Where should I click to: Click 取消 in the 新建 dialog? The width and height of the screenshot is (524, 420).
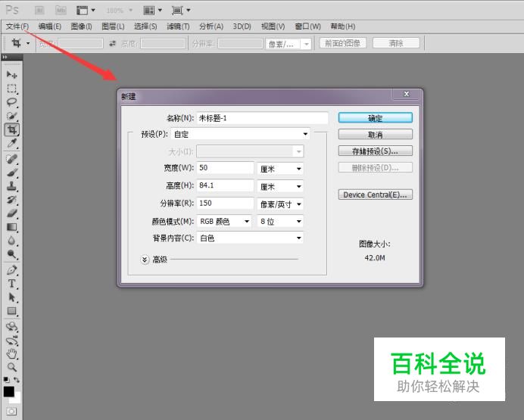pos(376,135)
